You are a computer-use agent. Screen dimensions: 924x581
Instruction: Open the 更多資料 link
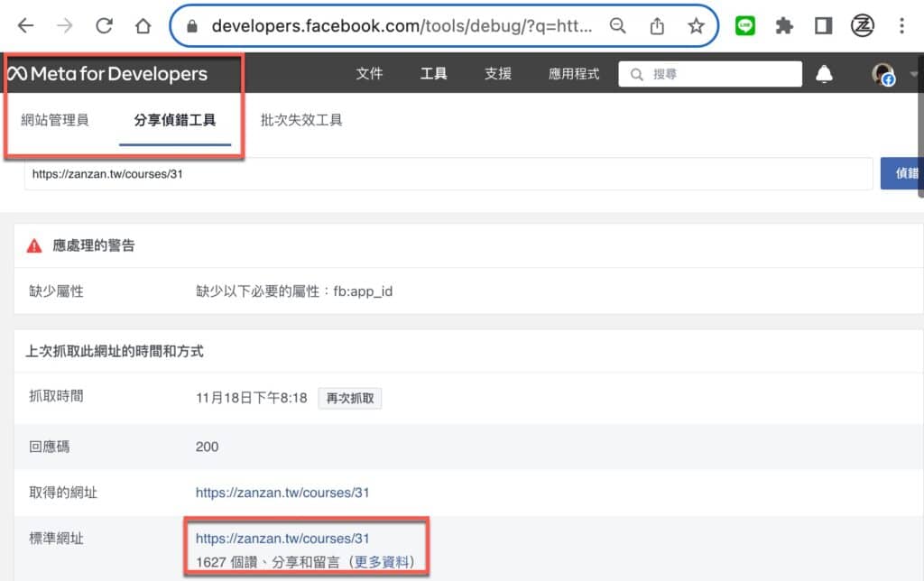382,562
